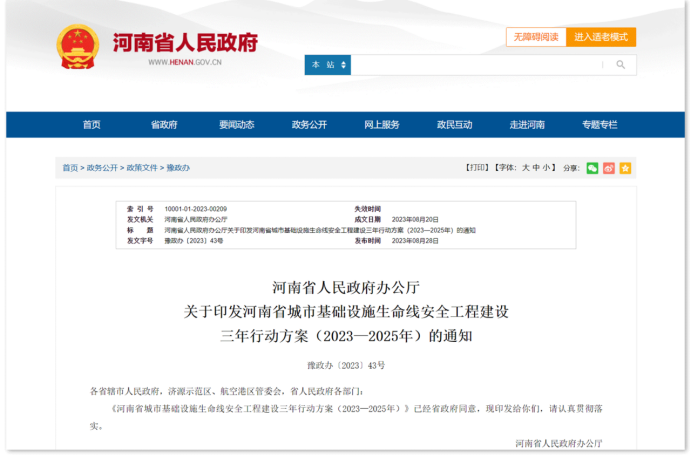Click the national emblem logo

click(x=77, y=46)
